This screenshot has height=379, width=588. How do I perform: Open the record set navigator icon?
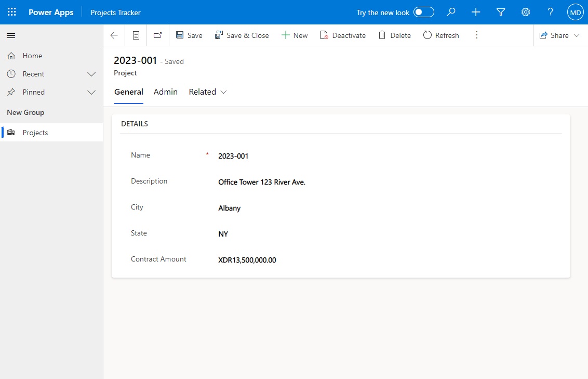coord(136,35)
